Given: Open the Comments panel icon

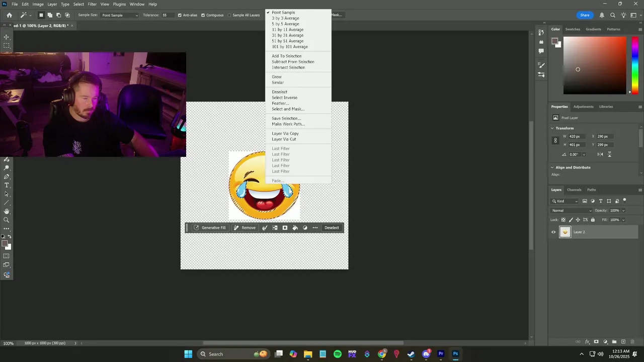Looking at the screenshot, I should pos(541,51).
